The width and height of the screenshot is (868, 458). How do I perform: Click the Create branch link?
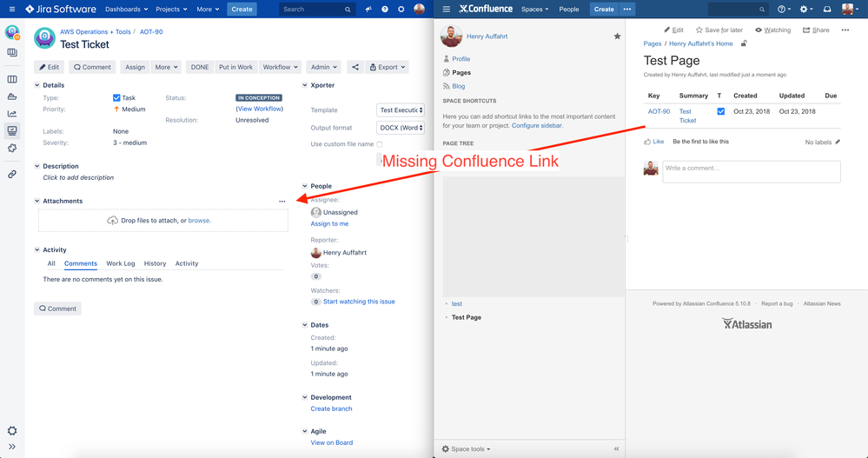tap(331, 408)
